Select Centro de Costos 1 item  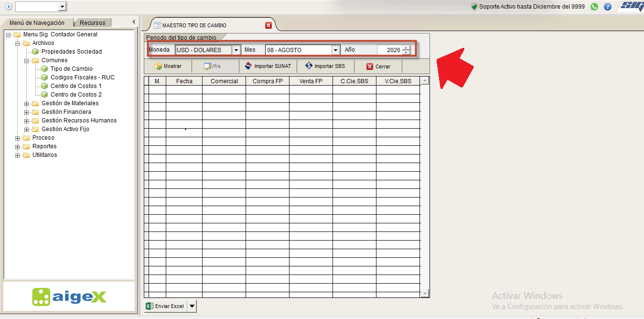click(76, 86)
